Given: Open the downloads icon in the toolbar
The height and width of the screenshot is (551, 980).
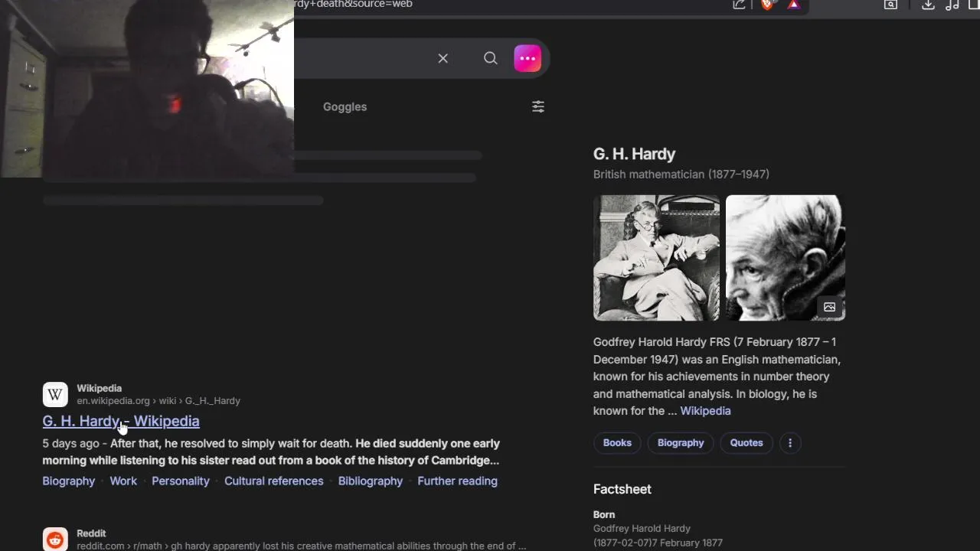Looking at the screenshot, I should coord(928,5).
